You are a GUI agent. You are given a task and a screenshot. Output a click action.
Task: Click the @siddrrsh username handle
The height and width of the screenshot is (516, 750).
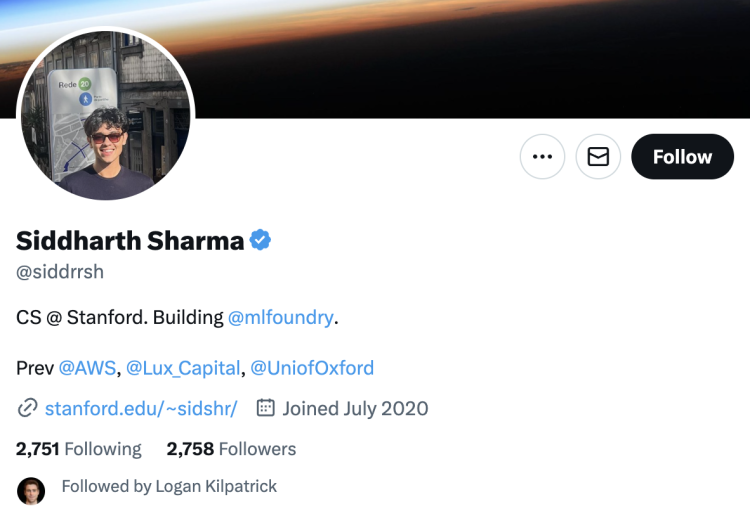(60, 272)
